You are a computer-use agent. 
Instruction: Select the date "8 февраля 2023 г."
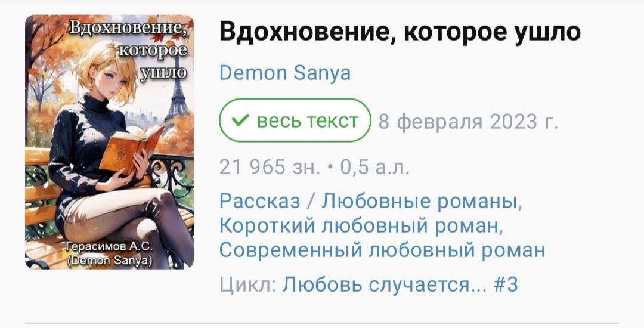[x=468, y=122]
